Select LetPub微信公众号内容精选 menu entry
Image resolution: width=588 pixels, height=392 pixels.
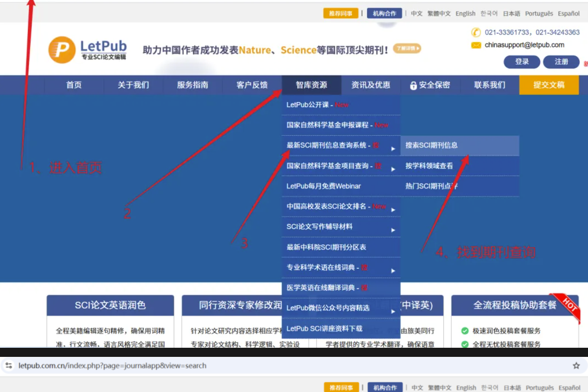tap(341, 308)
